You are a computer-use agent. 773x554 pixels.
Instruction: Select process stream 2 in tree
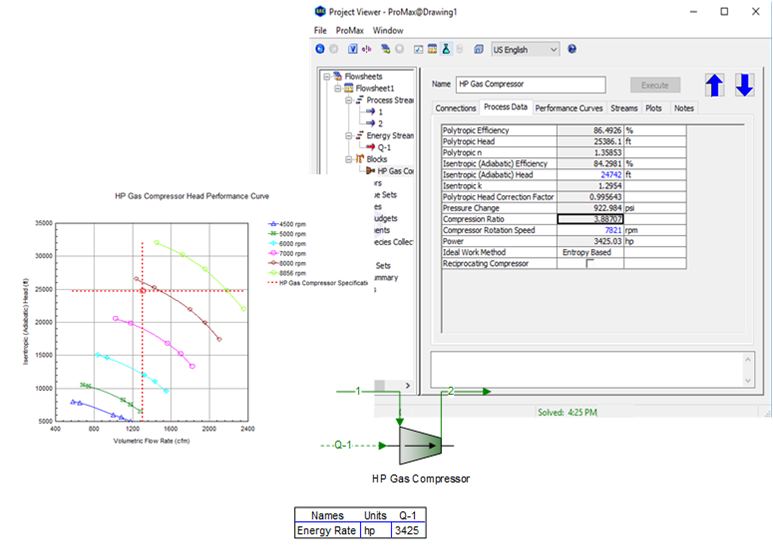tap(380, 124)
